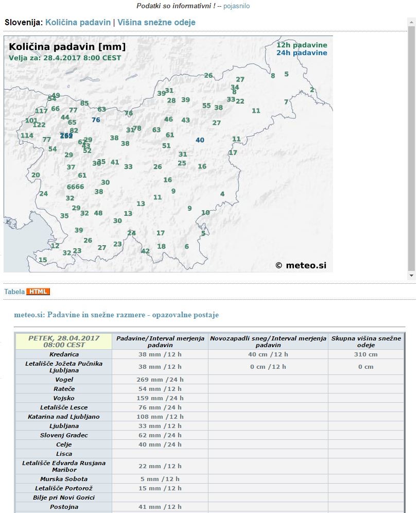Image resolution: width=420 pixels, height=513 pixels.
Task: Click the scrollbar down arrow
Action: coord(411,276)
